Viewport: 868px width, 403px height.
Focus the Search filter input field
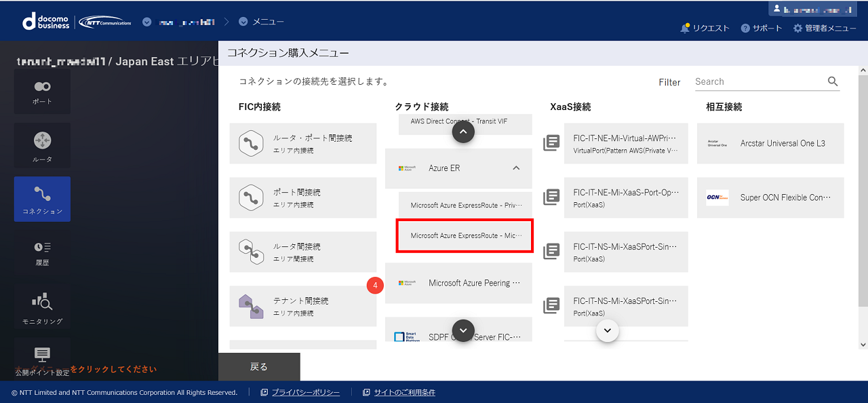[758, 81]
